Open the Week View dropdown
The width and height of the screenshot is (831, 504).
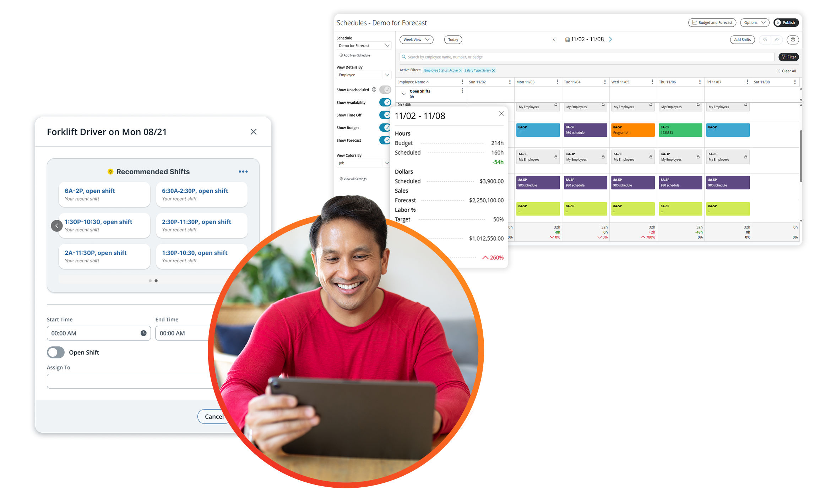click(x=416, y=40)
